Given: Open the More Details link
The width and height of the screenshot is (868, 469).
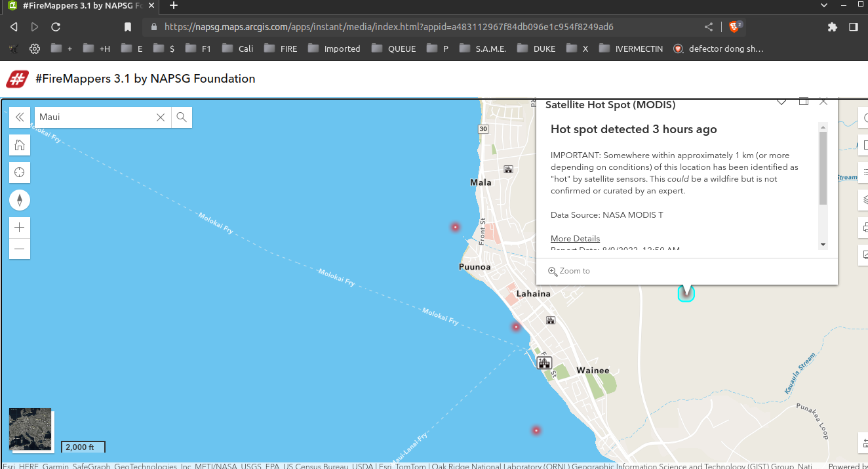Looking at the screenshot, I should (x=575, y=238).
